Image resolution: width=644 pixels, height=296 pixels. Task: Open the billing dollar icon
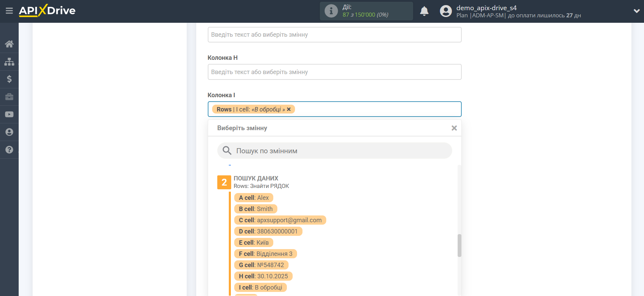pyautogui.click(x=9, y=79)
